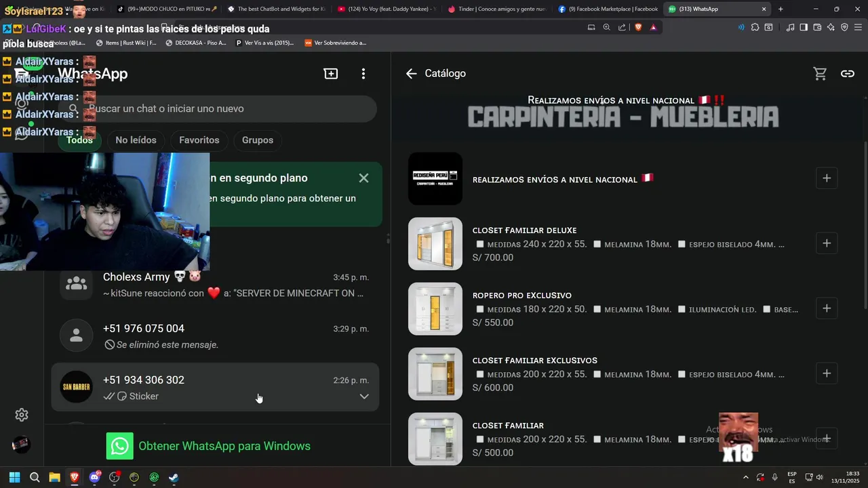This screenshot has height=488, width=868.
Task: Open the new chat icon in WhatsApp header
Action: (x=331, y=73)
